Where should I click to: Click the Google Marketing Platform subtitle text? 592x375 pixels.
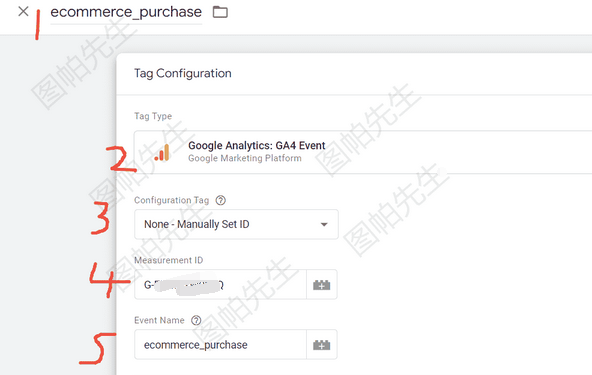pyautogui.click(x=245, y=158)
